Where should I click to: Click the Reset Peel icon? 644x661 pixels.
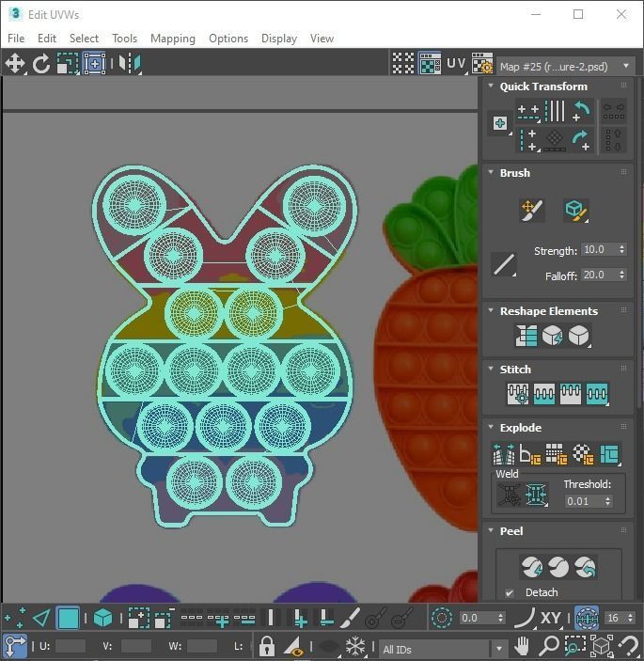click(x=585, y=567)
